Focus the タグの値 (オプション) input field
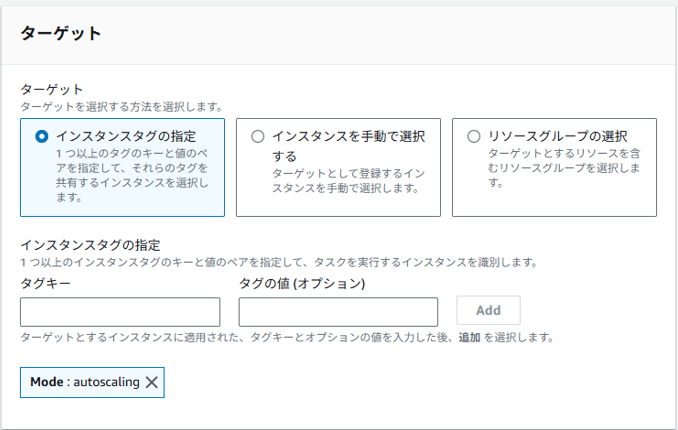 [338, 312]
